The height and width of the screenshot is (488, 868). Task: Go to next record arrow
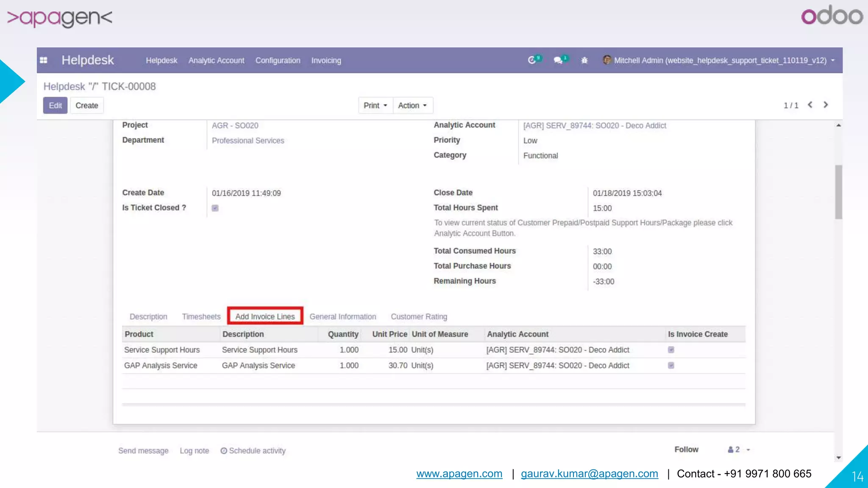point(826,105)
